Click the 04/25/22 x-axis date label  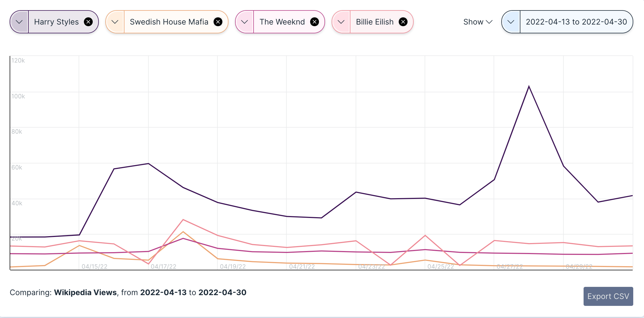click(x=440, y=266)
